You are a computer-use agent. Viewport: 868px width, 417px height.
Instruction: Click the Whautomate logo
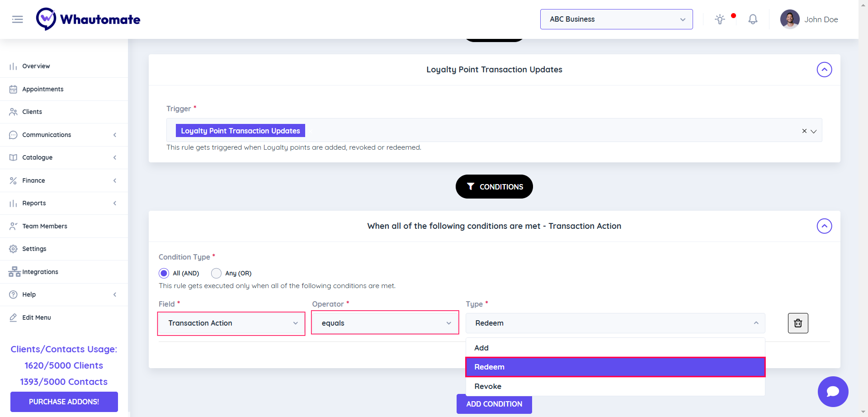coord(88,19)
